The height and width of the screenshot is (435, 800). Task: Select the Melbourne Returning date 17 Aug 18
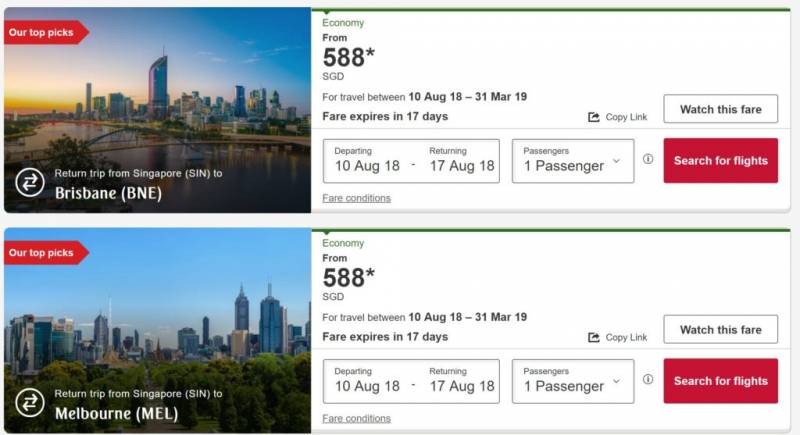(x=462, y=385)
